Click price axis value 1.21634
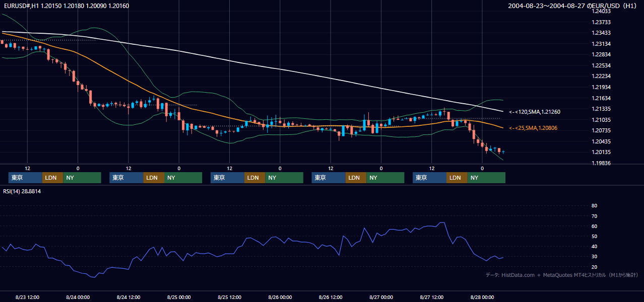This screenshot has width=644, height=302. [x=601, y=98]
